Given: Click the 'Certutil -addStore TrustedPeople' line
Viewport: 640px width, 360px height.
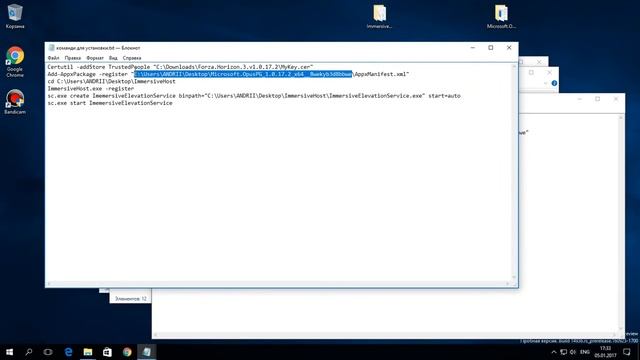Looking at the screenshot, I should point(180,67).
